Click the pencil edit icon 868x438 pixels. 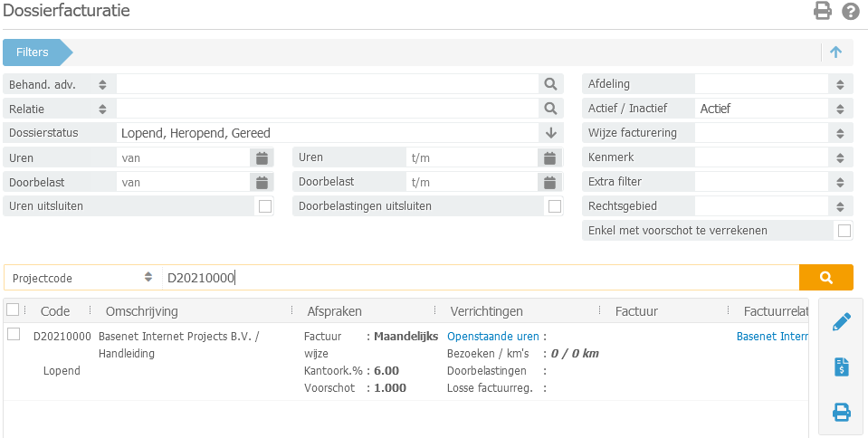point(841,321)
